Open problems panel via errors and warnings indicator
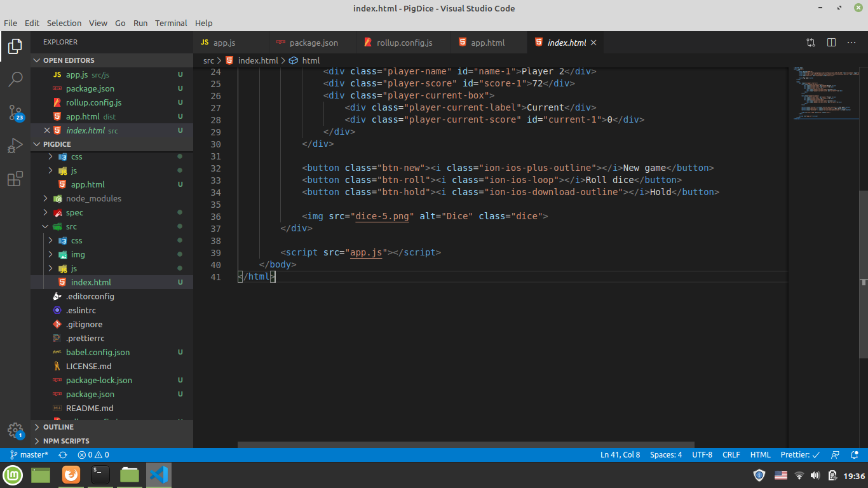The width and height of the screenshot is (868, 488). pyautogui.click(x=93, y=455)
